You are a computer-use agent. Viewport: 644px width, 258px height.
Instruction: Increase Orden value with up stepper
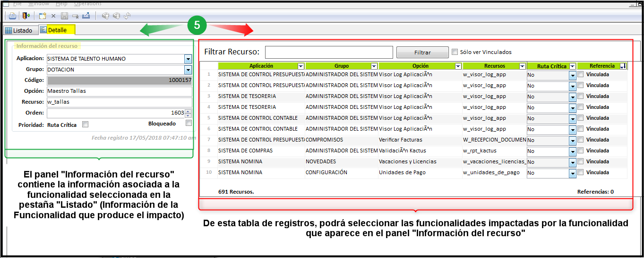click(x=189, y=111)
